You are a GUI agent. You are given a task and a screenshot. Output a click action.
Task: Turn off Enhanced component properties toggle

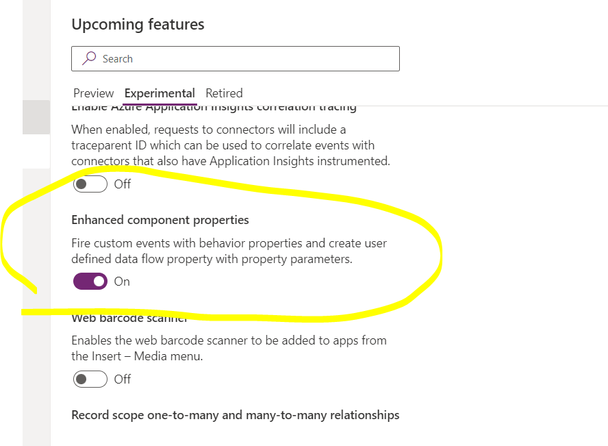[90, 281]
